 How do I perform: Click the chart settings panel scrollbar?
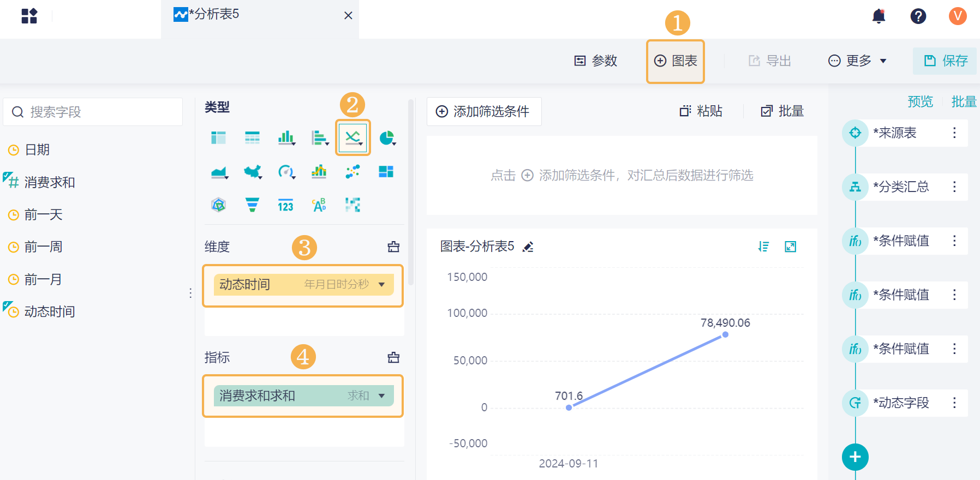[x=411, y=192]
